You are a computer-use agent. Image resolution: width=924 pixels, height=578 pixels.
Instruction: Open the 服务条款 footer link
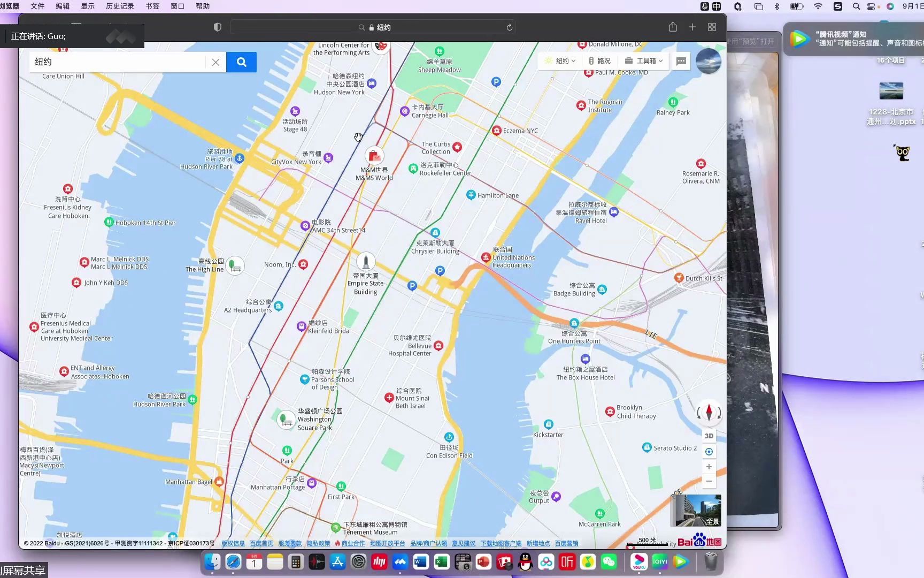click(290, 543)
